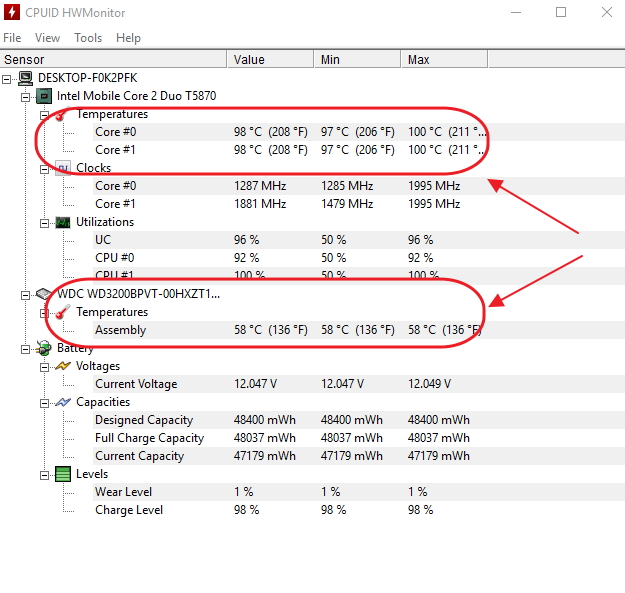Select the Levels label
625x593 pixels.
point(92,474)
